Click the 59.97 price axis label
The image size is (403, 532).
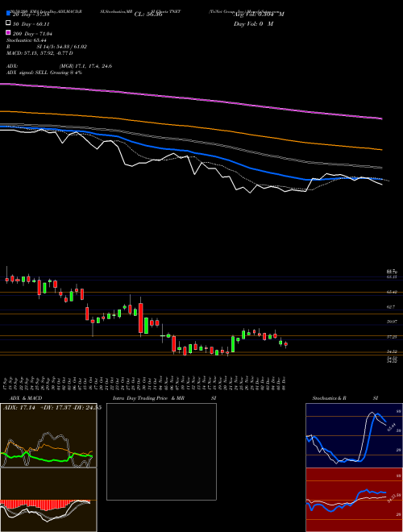[392, 322]
